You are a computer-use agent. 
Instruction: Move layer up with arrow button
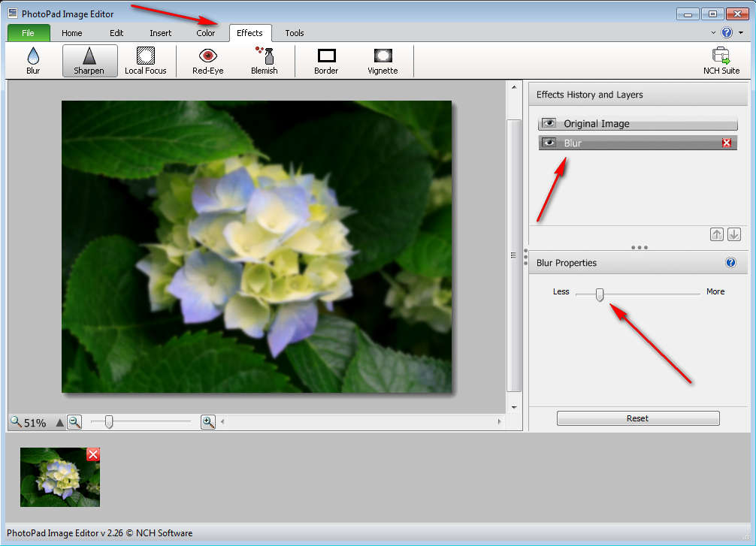[x=717, y=234]
